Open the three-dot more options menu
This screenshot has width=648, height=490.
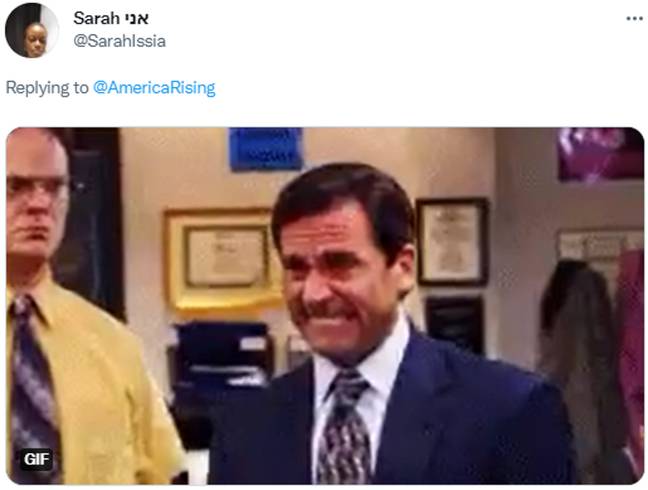634,19
